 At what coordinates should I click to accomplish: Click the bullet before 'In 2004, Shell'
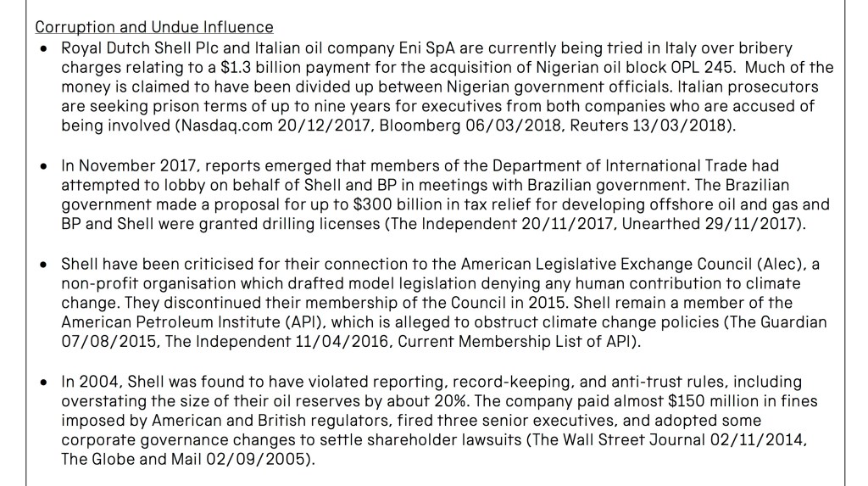coord(43,382)
